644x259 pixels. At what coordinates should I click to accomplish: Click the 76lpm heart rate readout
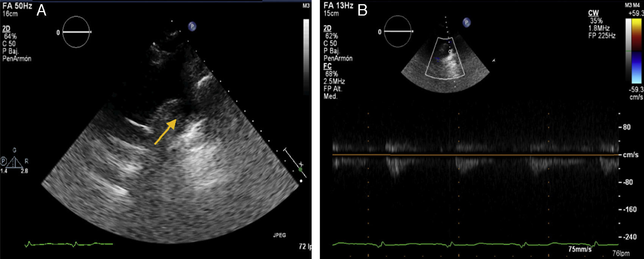[x=621, y=253]
